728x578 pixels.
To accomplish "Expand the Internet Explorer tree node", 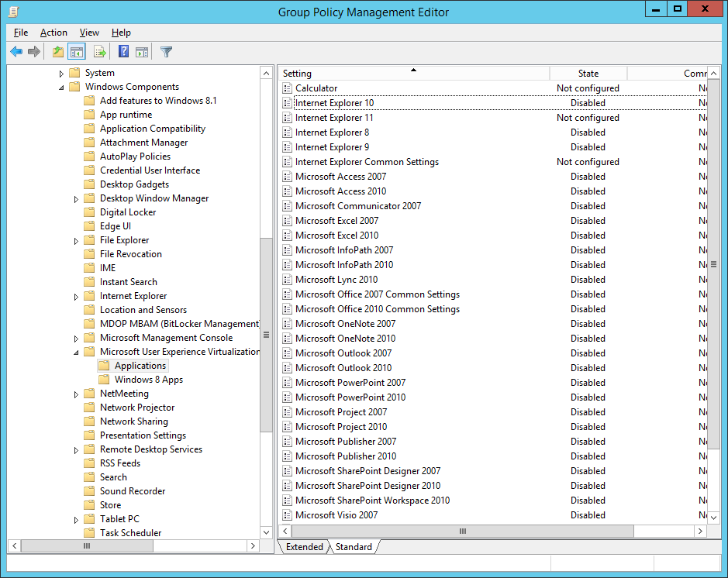I will (76, 297).
